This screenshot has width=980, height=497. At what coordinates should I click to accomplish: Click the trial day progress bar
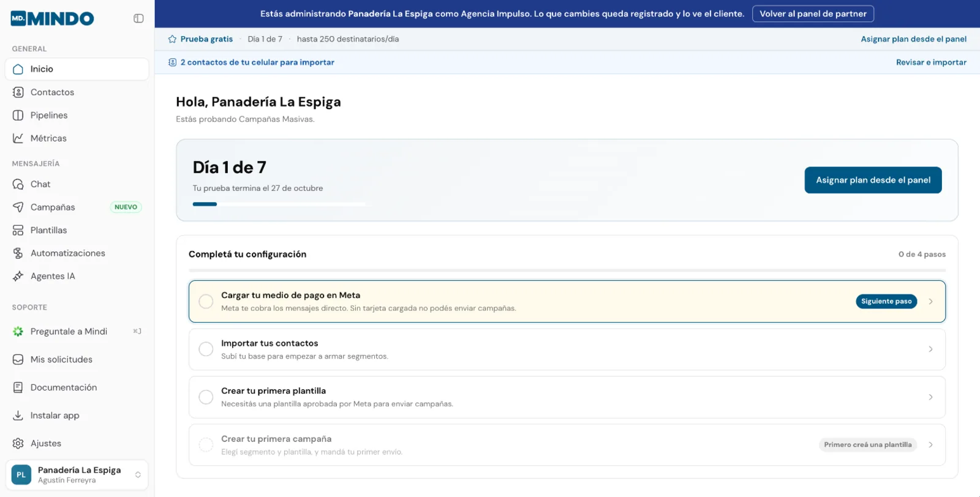coord(279,204)
